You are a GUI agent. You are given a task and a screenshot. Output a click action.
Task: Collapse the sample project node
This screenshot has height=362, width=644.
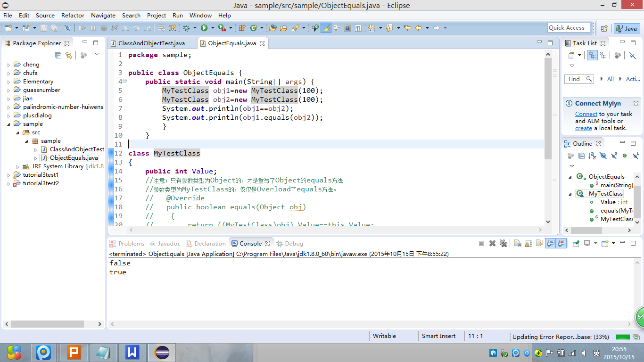pos(9,124)
